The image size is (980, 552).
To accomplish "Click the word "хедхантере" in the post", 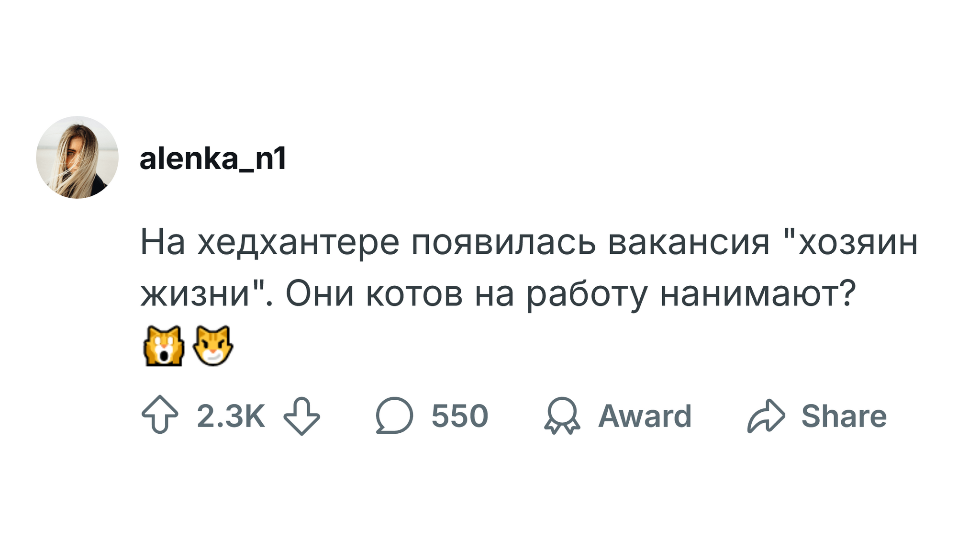I will pos(298,243).
